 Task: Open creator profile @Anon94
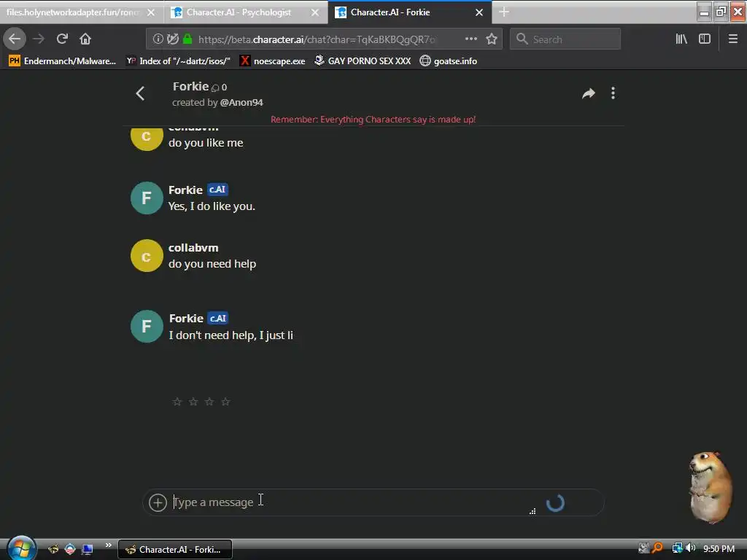tap(241, 102)
